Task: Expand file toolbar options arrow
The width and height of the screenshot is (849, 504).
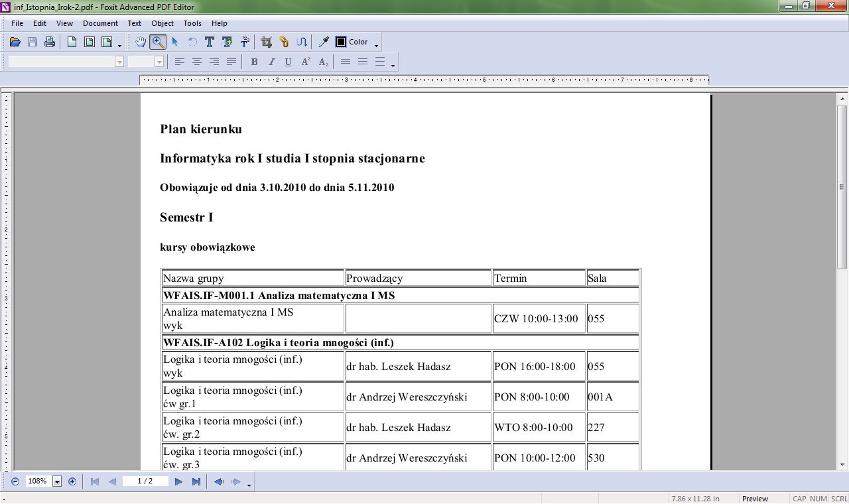Action: 120,46
